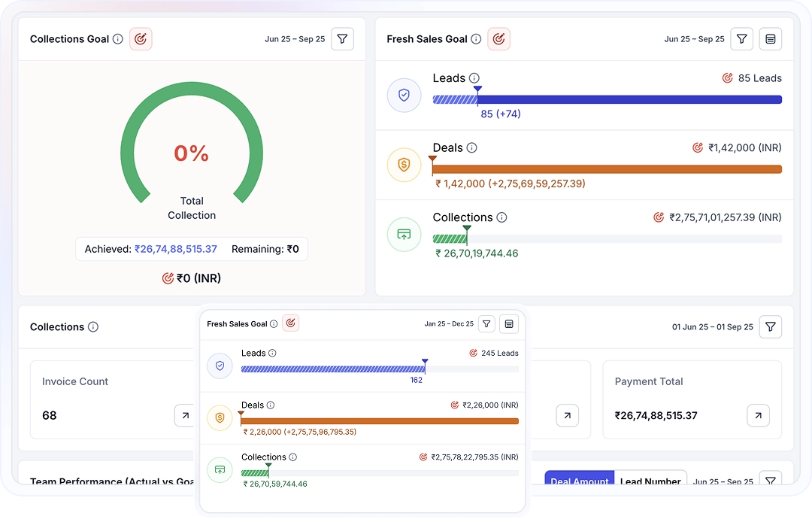Open the table view icon on Fresh Sales Goal card

[771, 39]
